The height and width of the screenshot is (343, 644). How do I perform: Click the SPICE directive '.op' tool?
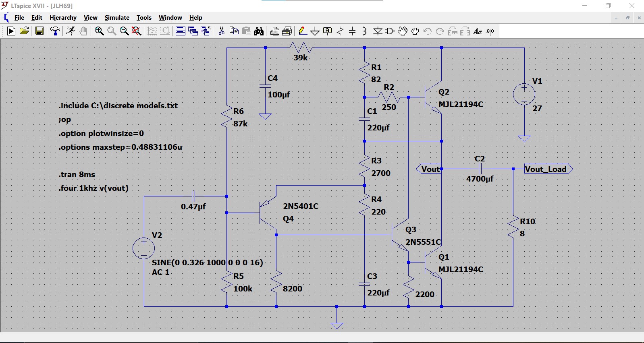pos(490,31)
